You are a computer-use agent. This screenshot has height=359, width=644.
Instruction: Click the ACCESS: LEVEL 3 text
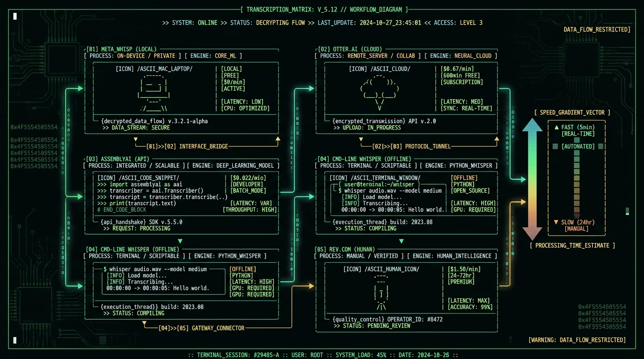[x=458, y=22]
